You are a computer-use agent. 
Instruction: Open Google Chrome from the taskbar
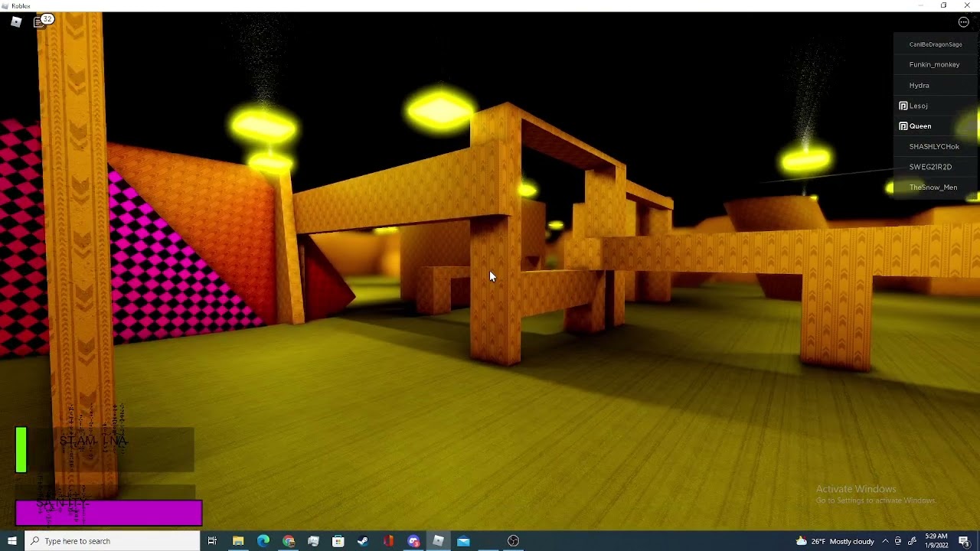click(289, 541)
